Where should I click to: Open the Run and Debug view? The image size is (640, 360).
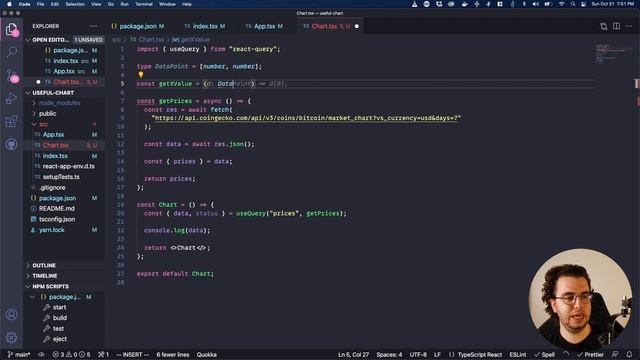click(11, 98)
